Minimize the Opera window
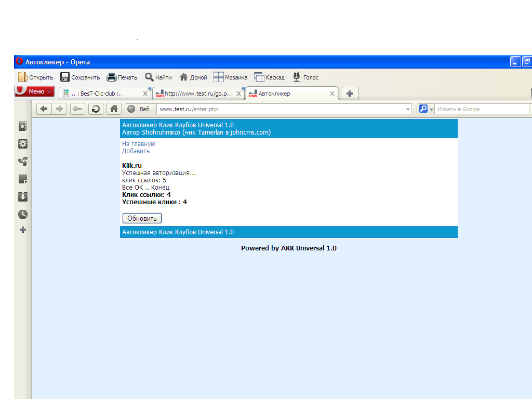This screenshot has width=532, height=399. (515, 62)
